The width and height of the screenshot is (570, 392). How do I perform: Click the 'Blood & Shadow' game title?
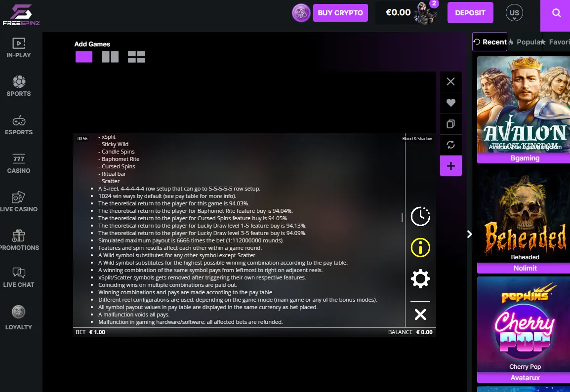[417, 138]
